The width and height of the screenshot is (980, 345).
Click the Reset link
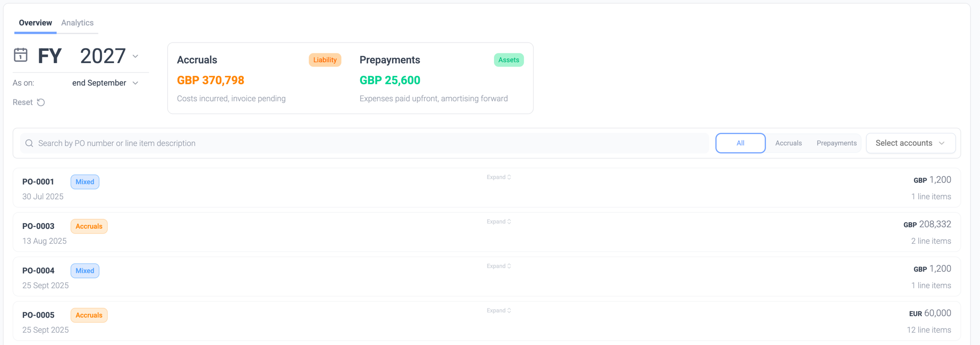23,102
